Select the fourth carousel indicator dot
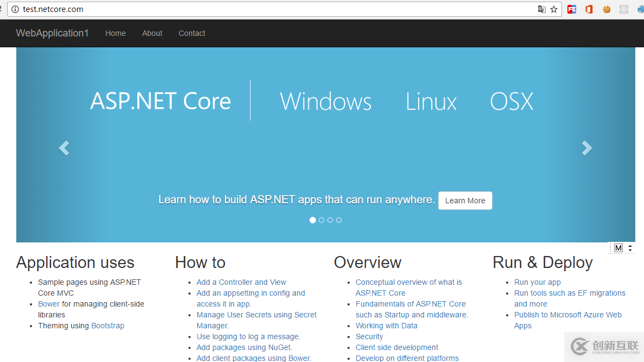Image resolution: width=644 pixels, height=362 pixels. click(339, 220)
